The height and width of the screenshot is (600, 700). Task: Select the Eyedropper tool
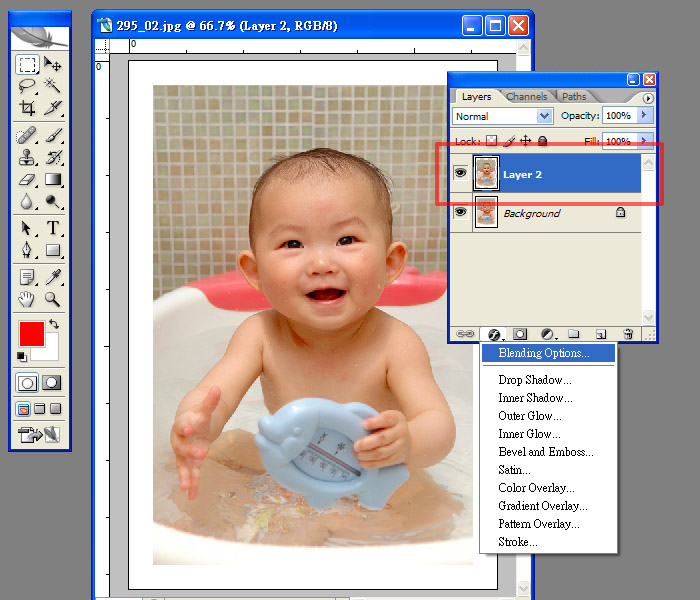coord(53,277)
